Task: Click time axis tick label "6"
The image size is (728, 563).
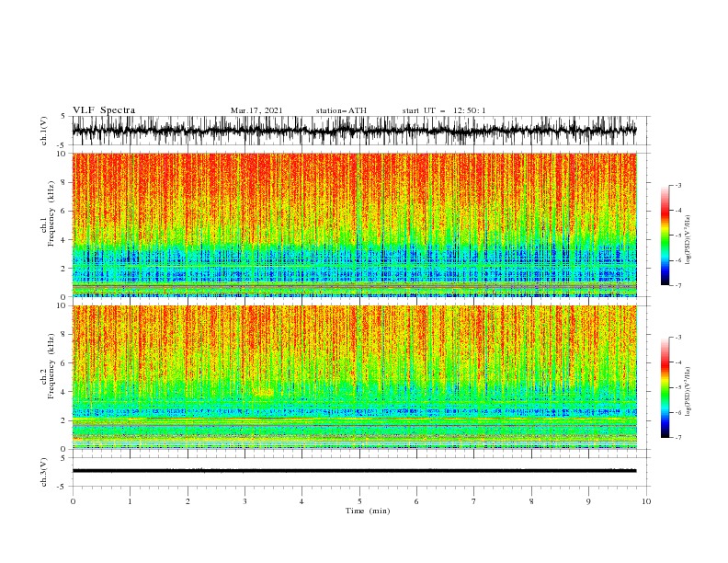Action: pos(416,501)
